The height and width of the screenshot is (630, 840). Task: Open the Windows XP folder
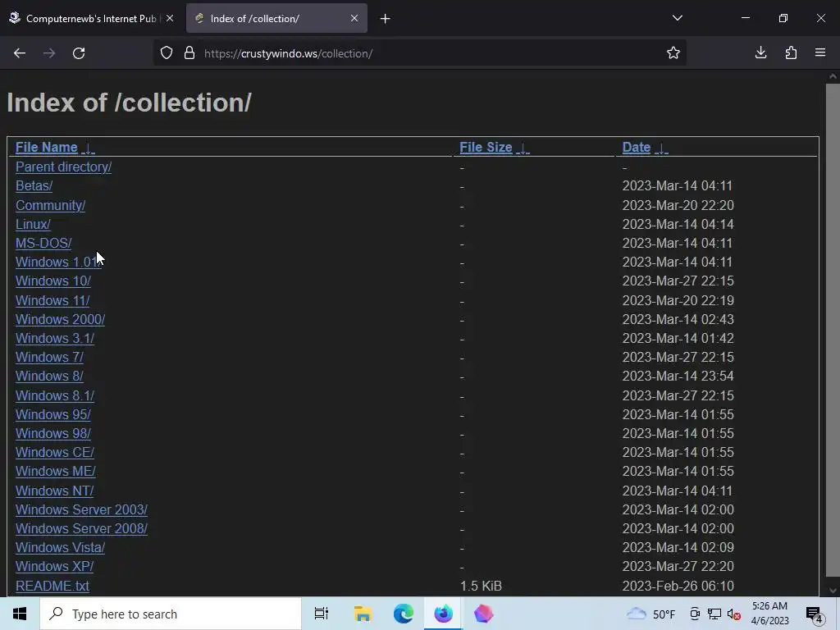click(x=55, y=567)
